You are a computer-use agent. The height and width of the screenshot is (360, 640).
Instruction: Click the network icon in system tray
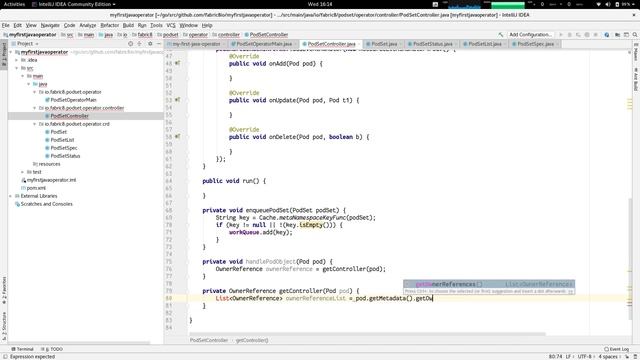pos(598,4)
